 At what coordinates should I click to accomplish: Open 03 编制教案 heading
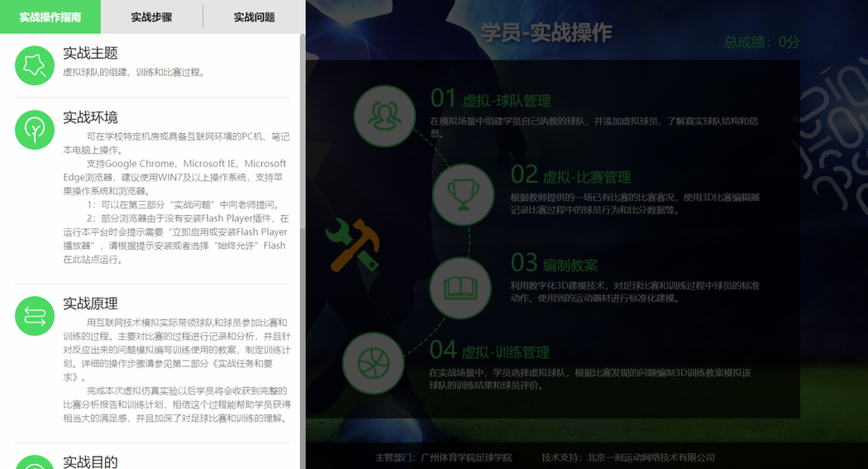(x=554, y=263)
